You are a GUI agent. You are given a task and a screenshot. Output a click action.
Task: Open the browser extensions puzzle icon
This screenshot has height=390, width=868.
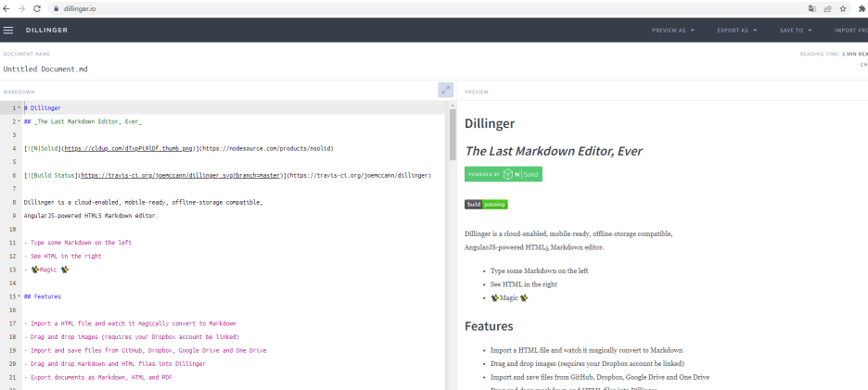click(x=862, y=8)
